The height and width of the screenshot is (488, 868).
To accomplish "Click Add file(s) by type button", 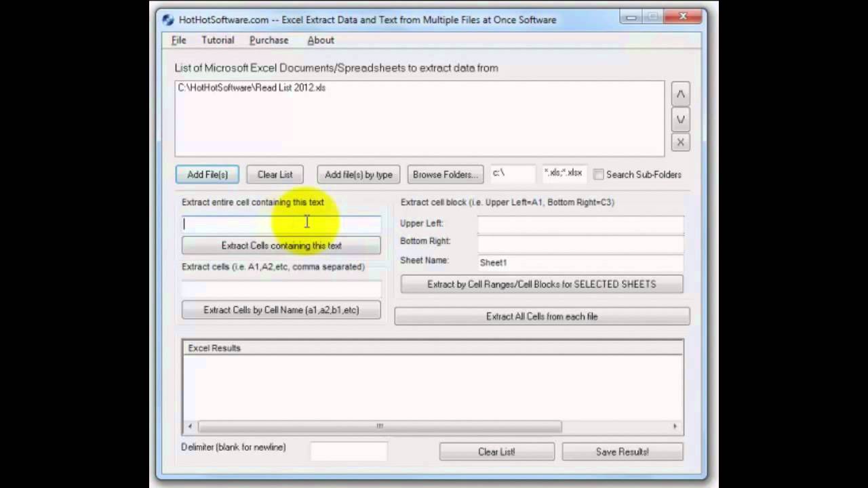I will click(x=359, y=174).
